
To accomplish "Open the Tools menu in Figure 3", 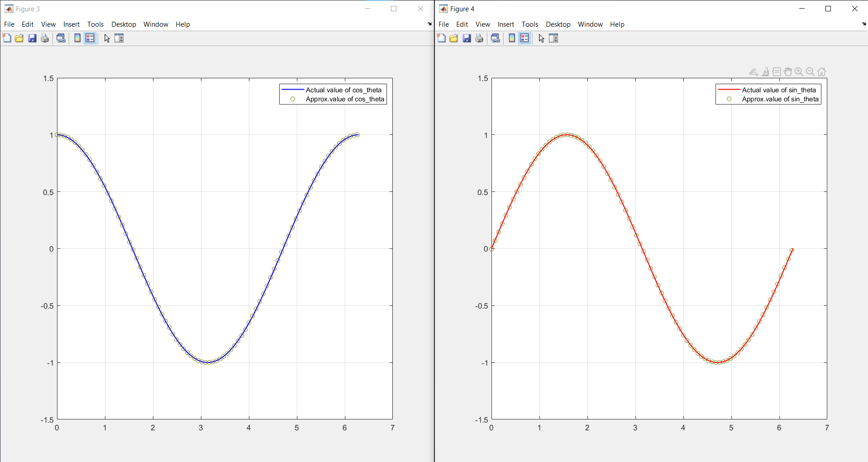I will pyautogui.click(x=95, y=24).
